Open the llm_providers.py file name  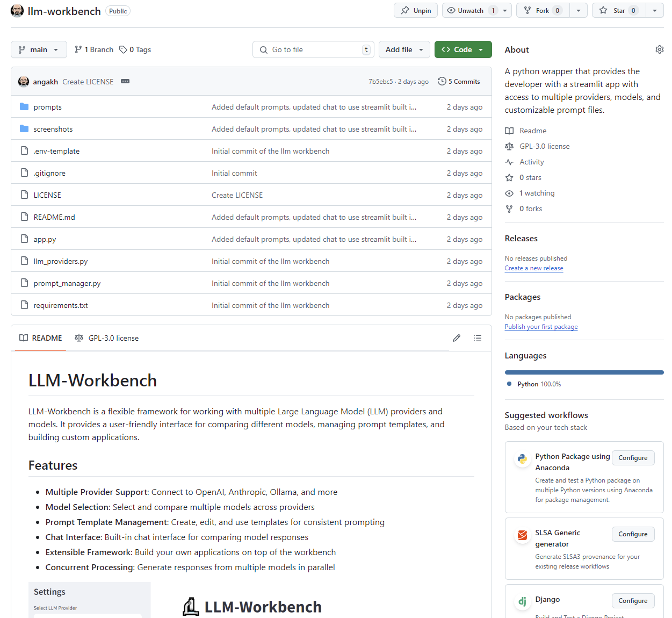click(61, 261)
